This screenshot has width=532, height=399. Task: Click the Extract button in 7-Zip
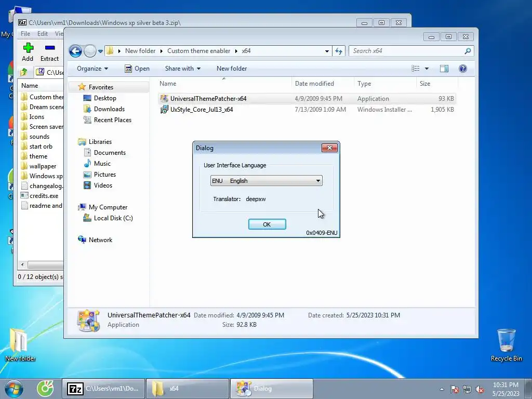click(x=49, y=52)
